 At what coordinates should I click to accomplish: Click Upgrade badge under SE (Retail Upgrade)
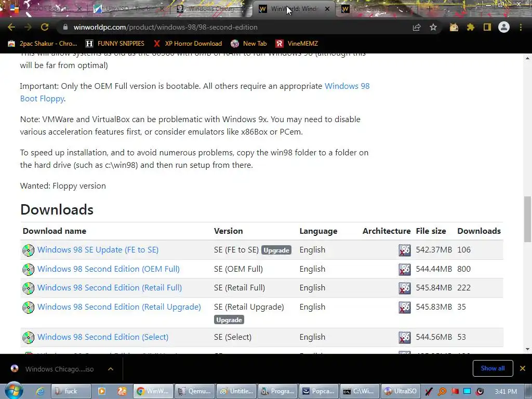coord(229,320)
